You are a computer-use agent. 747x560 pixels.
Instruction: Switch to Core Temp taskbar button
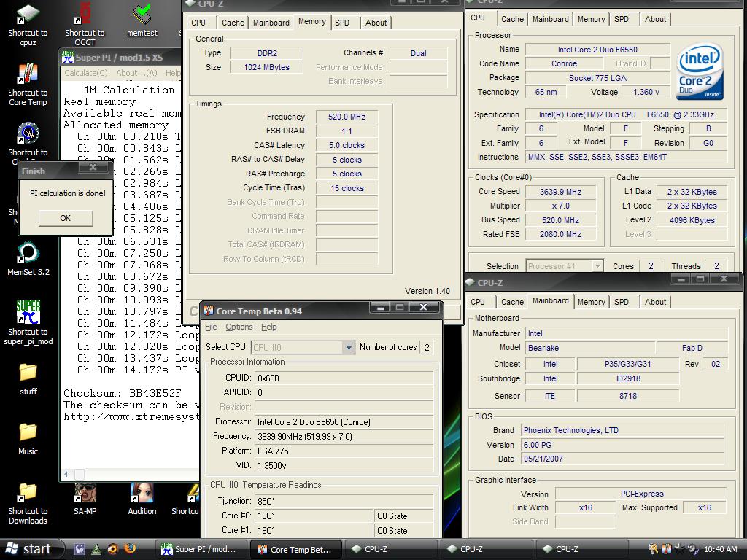coord(295,549)
